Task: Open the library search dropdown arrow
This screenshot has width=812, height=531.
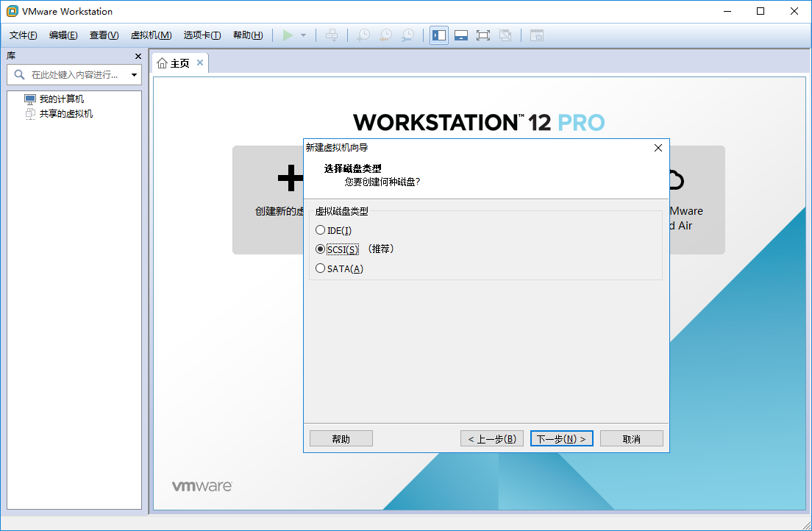Action: [x=134, y=75]
